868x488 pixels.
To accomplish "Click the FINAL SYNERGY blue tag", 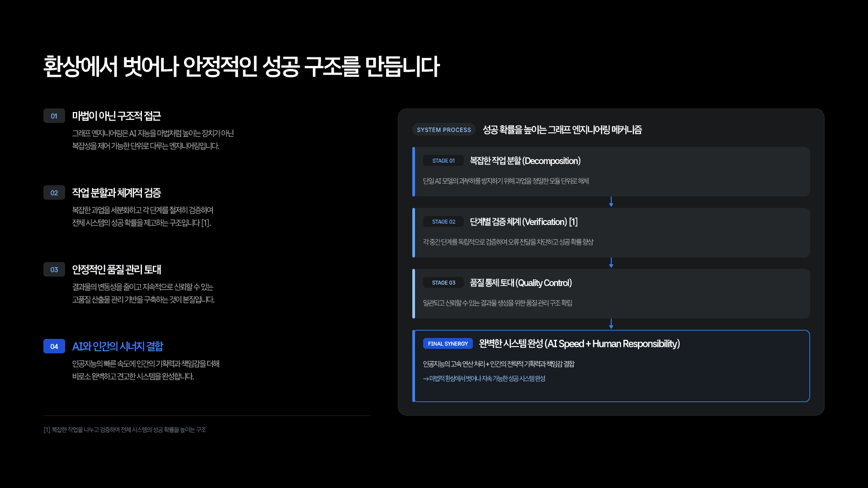I will click(x=448, y=344).
